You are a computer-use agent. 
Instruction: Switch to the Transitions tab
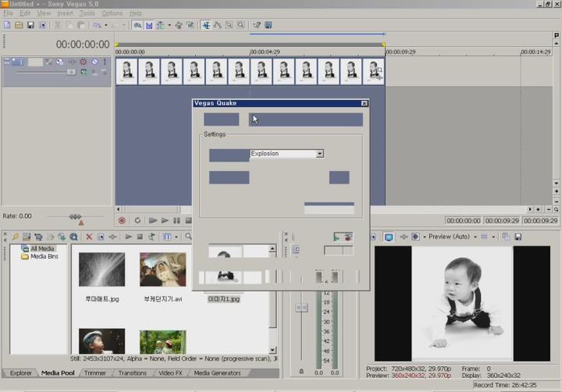pyautogui.click(x=132, y=373)
